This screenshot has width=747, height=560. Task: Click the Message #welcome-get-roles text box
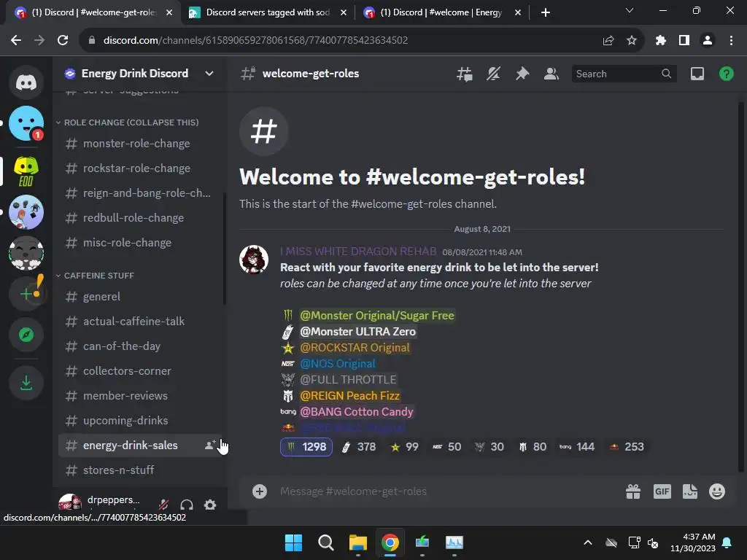(443, 491)
